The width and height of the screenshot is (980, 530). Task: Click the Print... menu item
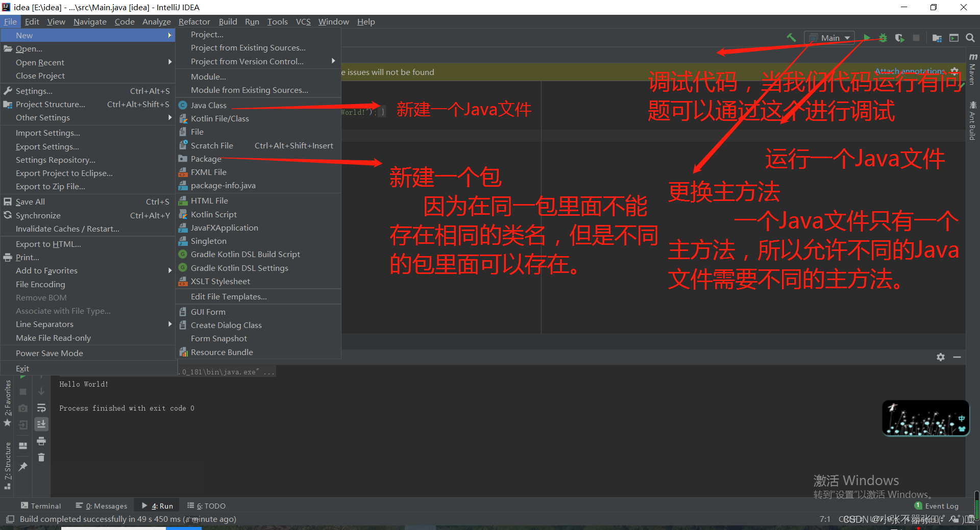[x=88, y=257]
